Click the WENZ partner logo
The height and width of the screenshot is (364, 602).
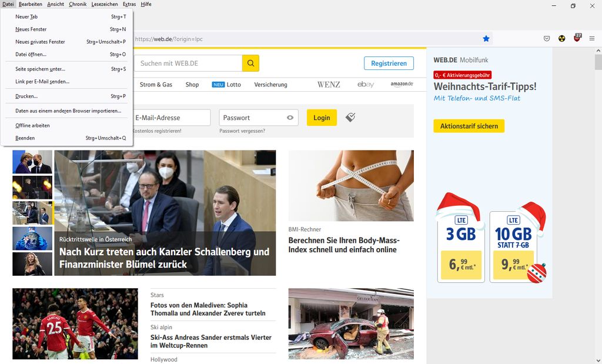click(x=329, y=85)
